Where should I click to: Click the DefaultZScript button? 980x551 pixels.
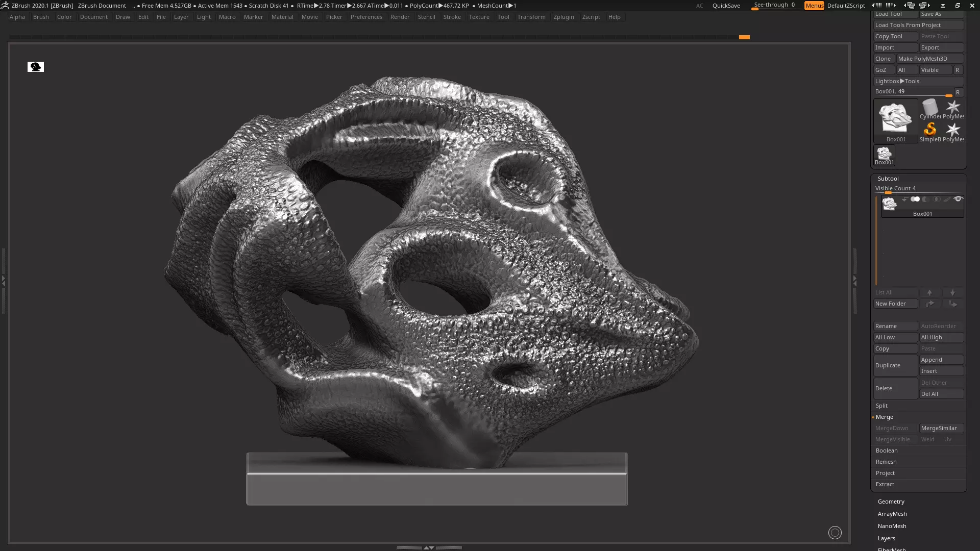(x=846, y=6)
